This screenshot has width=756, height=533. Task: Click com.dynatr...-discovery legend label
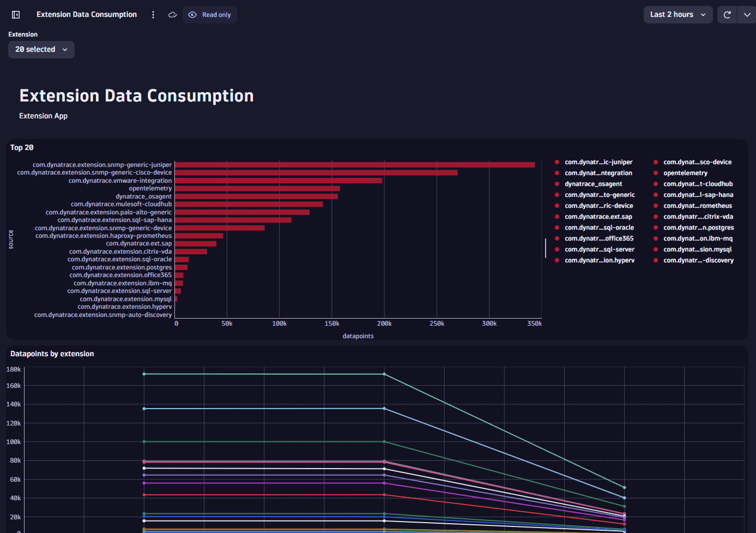point(699,260)
